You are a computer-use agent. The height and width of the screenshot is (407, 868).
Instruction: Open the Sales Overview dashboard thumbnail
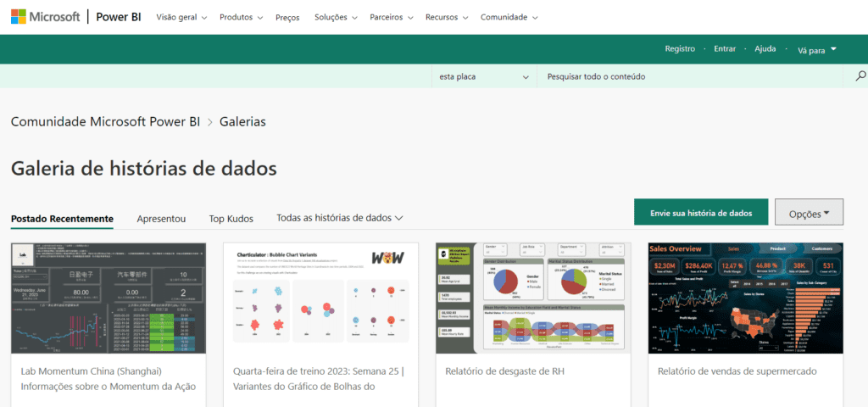(x=746, y=298)
